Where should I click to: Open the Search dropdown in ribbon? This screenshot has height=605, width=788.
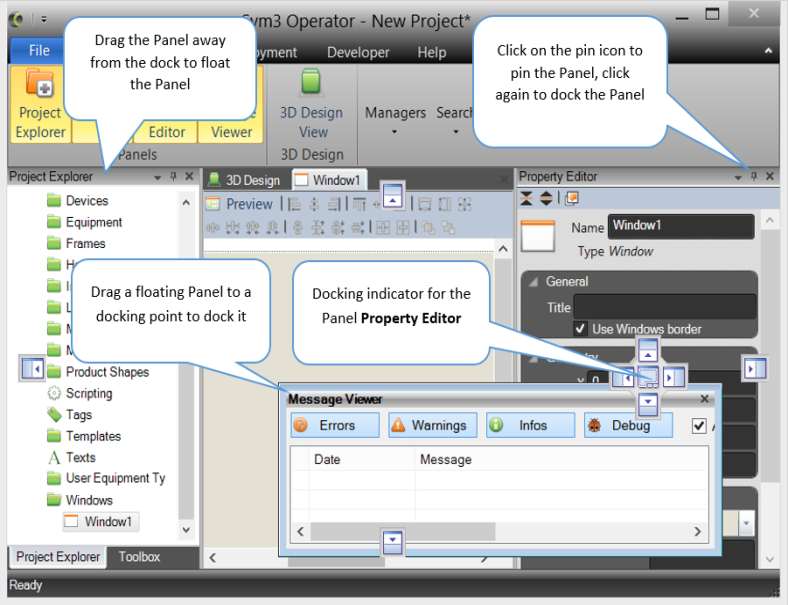click(x=454, y=121)
